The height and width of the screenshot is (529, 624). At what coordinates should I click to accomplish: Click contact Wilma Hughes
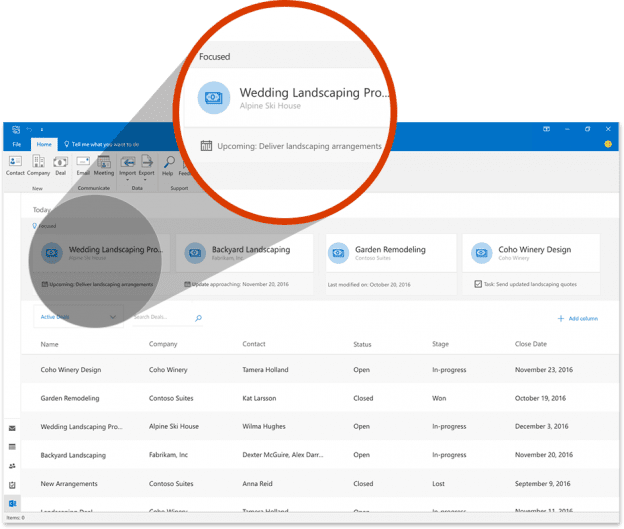click(x=264, y=426)
